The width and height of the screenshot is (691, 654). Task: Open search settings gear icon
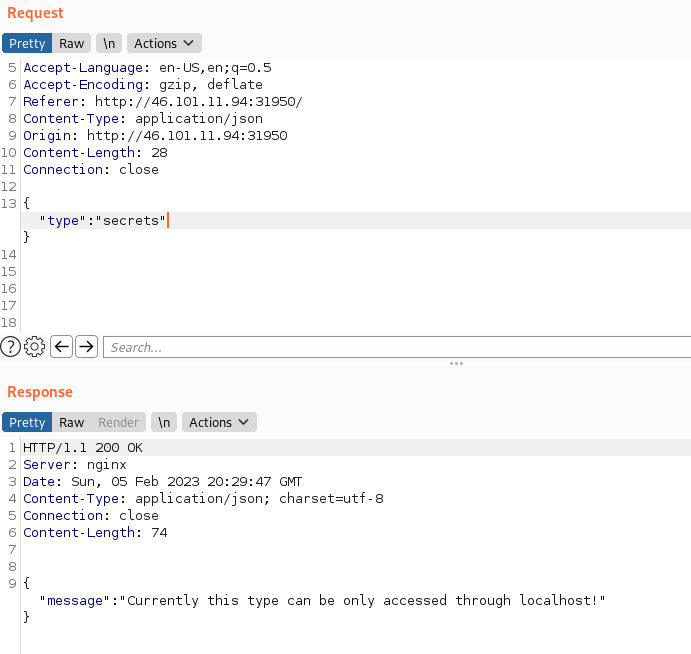35,347
